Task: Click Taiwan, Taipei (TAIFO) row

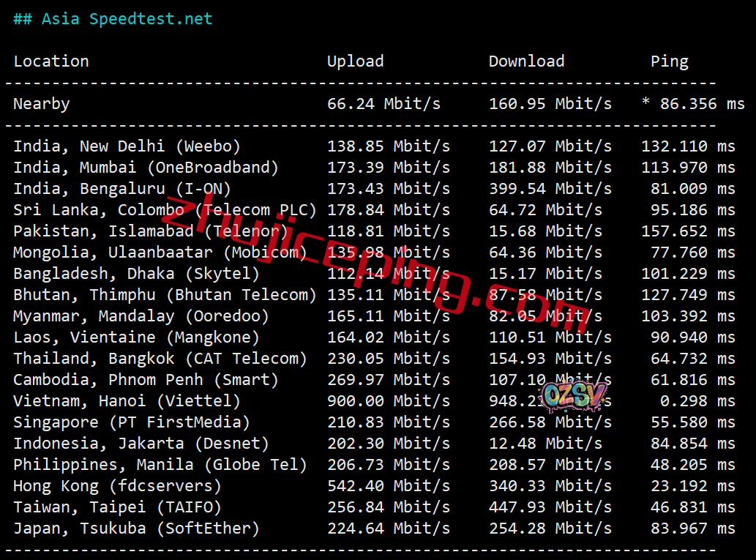Action: (x=117, y=507)
